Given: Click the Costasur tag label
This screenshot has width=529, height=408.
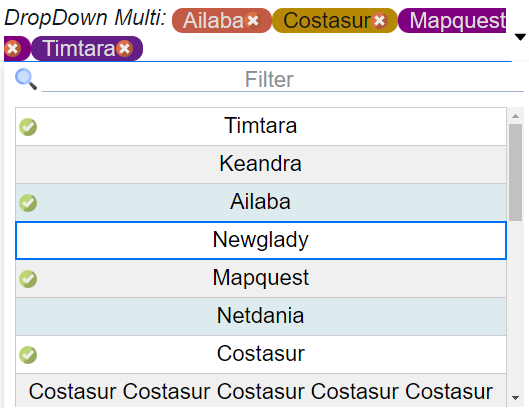Looking at the screenshot, I should point(327,21).
